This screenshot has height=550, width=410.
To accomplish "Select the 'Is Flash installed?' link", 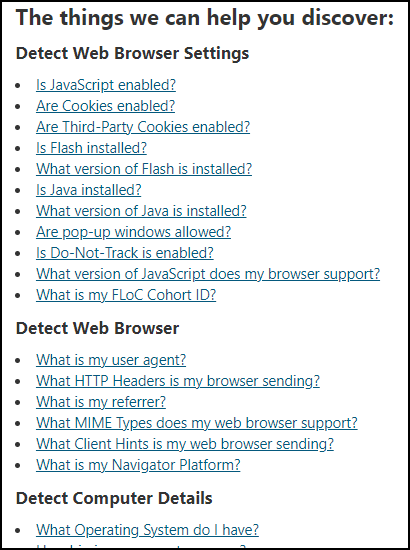I will tap(91, 148).
